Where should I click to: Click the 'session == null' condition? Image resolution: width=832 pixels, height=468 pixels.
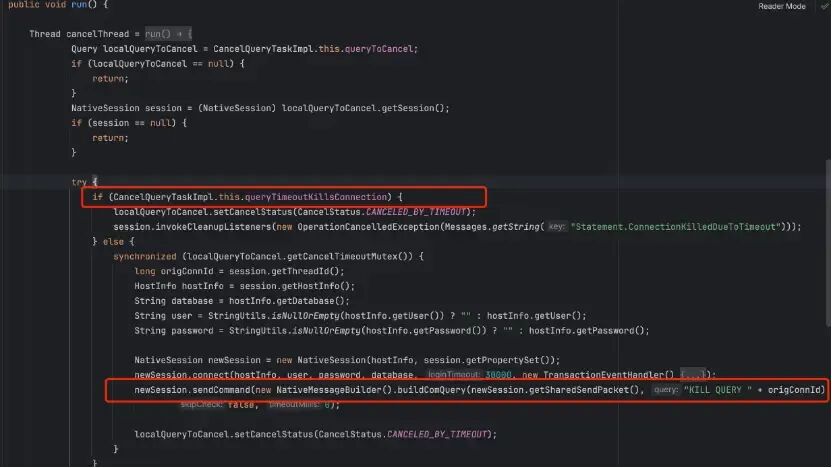(x=132, y=123)
